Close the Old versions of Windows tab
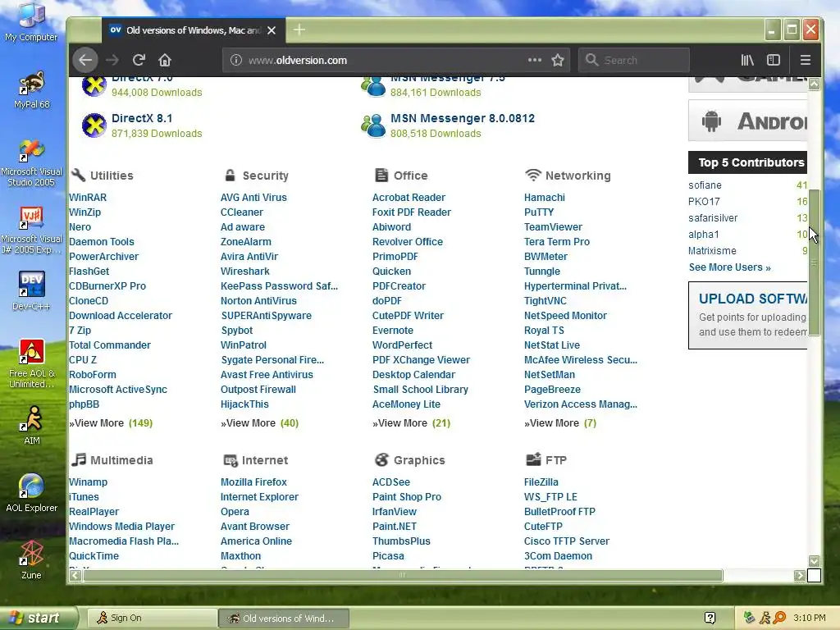This screenshot has width=840, height=630. [272, 30]
